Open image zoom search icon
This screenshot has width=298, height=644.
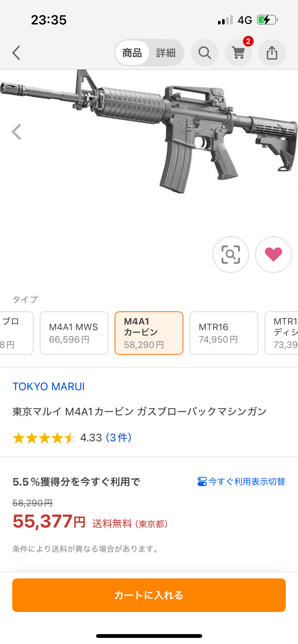pyautogui.click(x=231, y=255)
